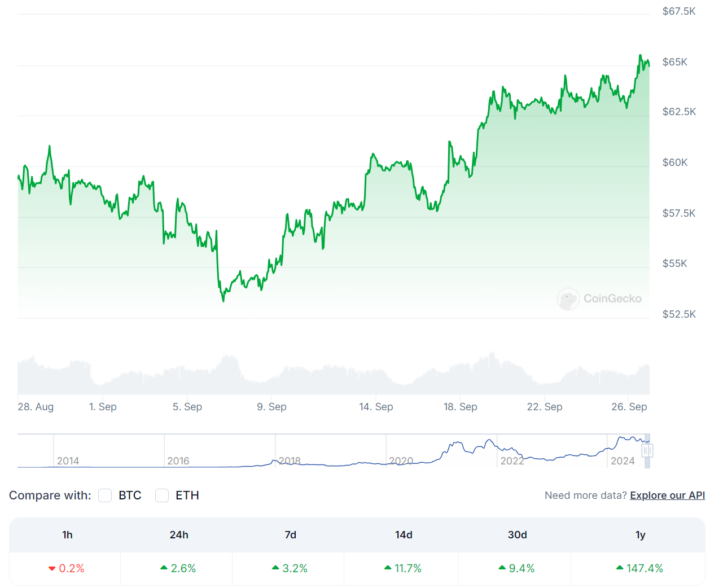Select the 1y performance column header

pyautogui.click(x=640, y=535)
